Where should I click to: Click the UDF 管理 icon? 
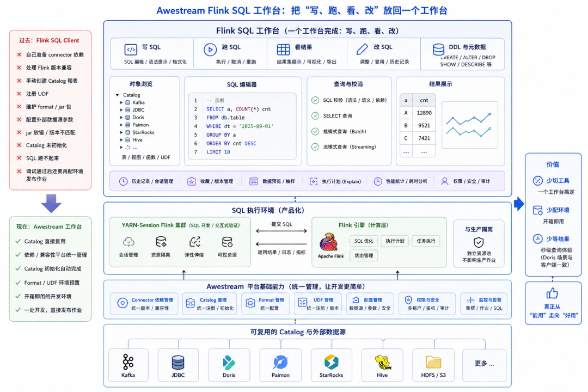click(x=302, y=302)
